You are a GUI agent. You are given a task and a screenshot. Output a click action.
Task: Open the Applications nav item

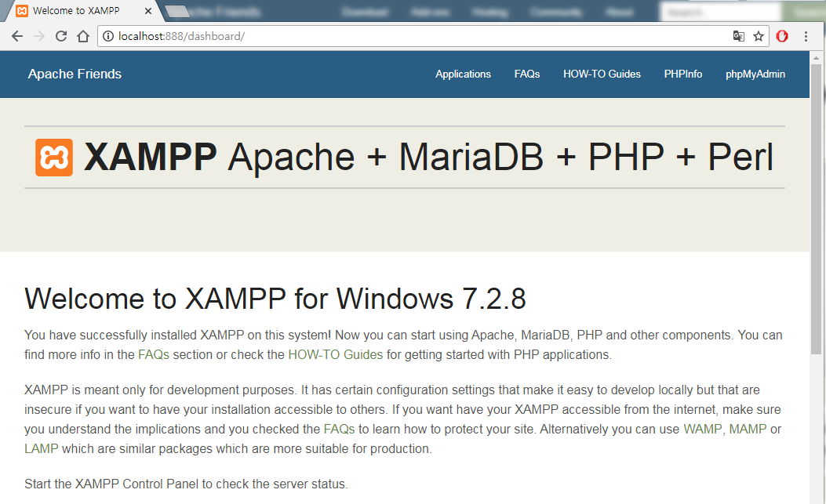coord(463,74)
